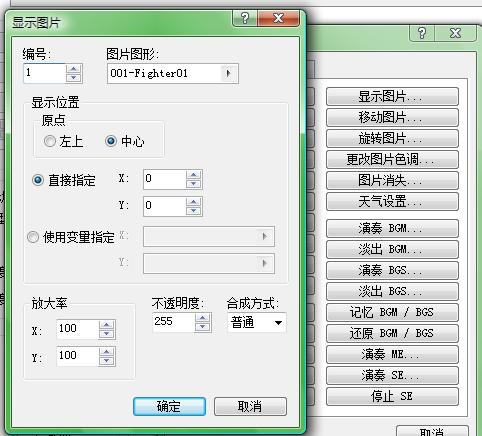Viewport: 482px width, 436px height.
Task: Click the 还原 BGM / BGS button
Action: pos(392,333)
